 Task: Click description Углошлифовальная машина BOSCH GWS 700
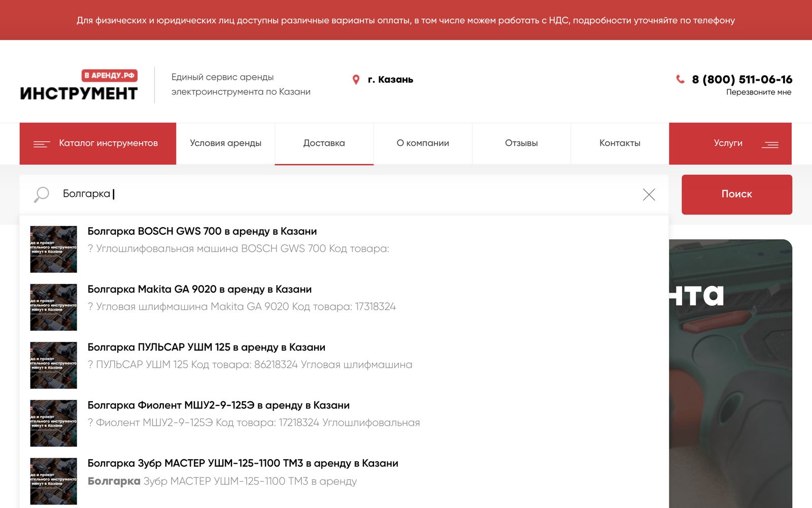coord(239,248)
